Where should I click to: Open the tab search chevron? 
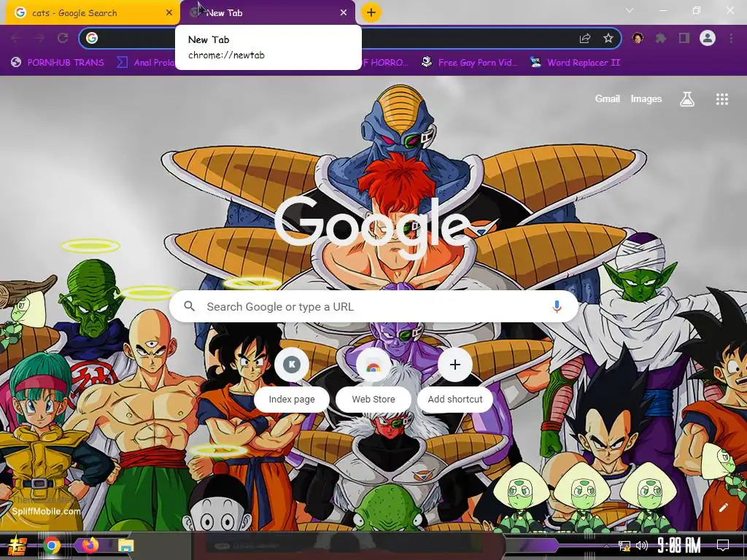click(630, 10)
